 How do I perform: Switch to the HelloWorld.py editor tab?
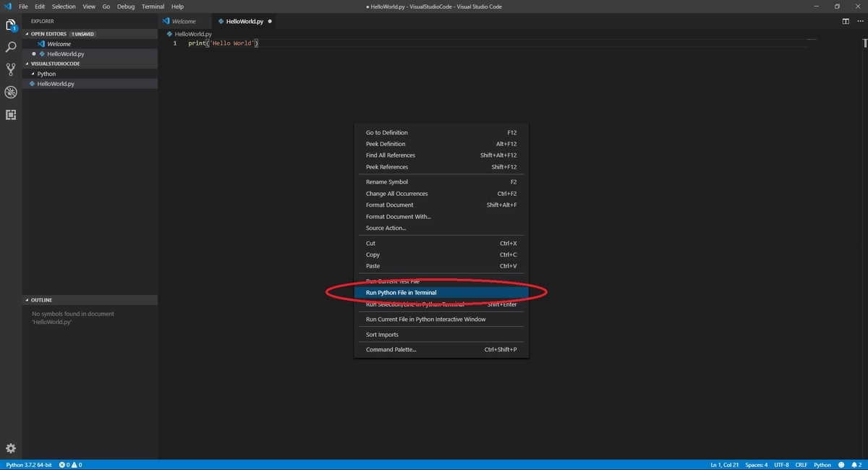[x=244, y=22]
